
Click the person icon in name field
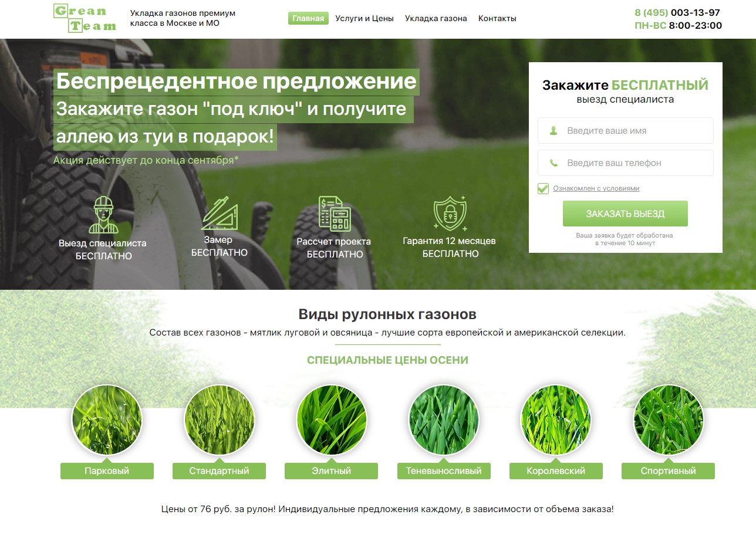coord(553,130)
